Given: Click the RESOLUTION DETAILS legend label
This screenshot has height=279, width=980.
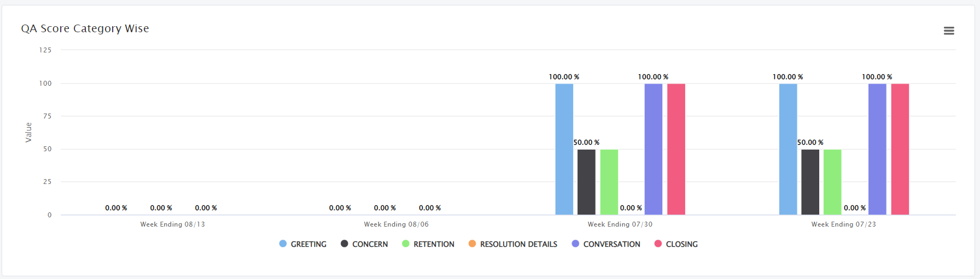Looking at the screenshot, I should (518, 244).
